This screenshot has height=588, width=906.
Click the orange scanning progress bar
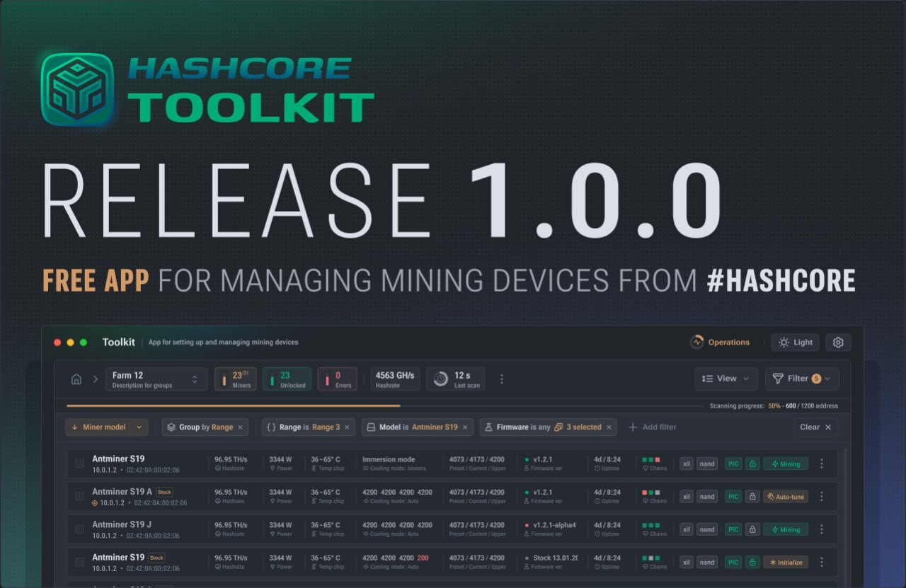coord(233,406)
